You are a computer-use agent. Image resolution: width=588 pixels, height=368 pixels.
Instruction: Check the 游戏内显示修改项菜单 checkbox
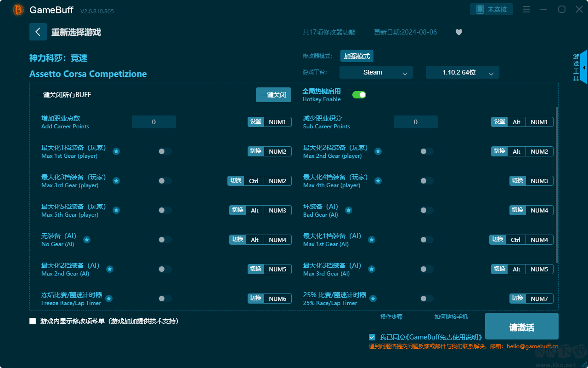33,321
